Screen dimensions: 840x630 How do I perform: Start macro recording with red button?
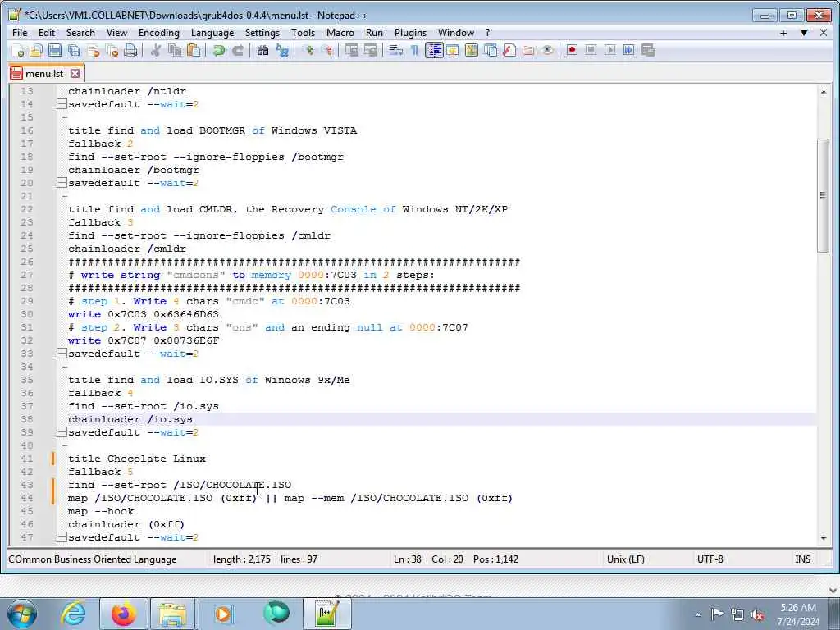[x=572, y=50]
